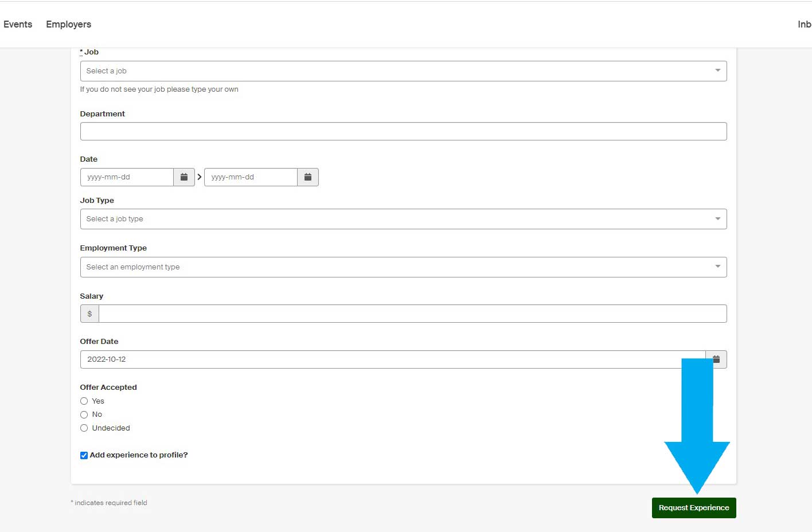The height and width of the screenshot is (532, 812).
Task: Open the Inbox navigation item
Action: (804, 24)
